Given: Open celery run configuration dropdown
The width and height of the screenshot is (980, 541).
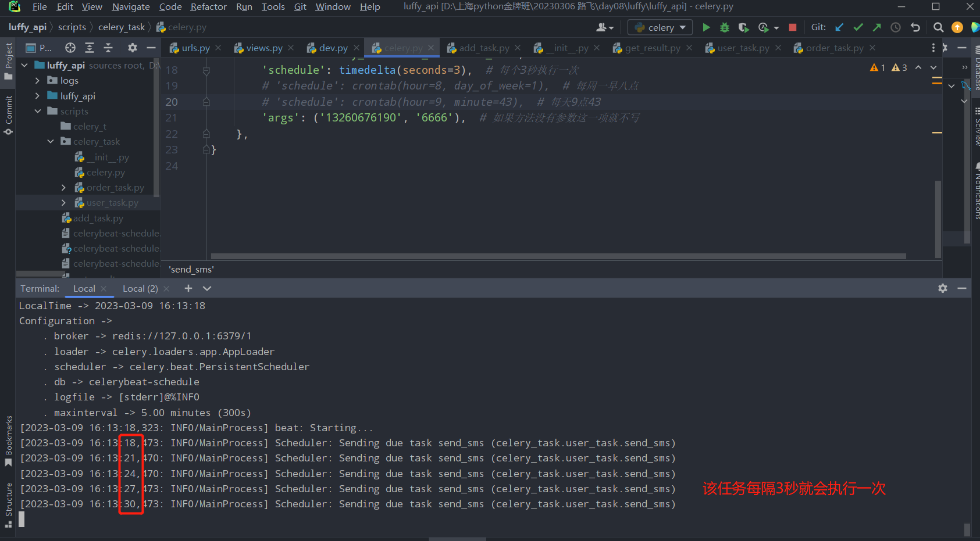Looking at the screenshot, I should 660,27.
